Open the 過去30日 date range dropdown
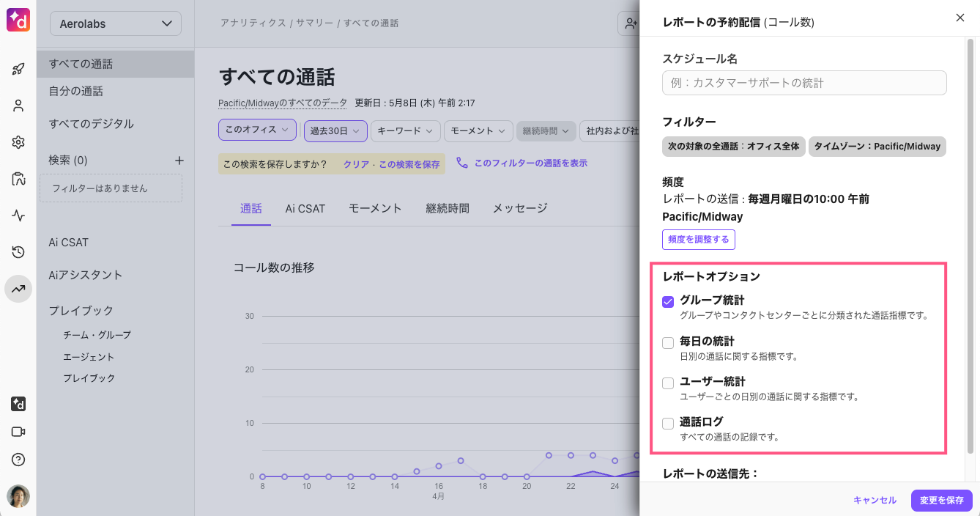This screenshot has width=980, height=516. tap(335, 130)
